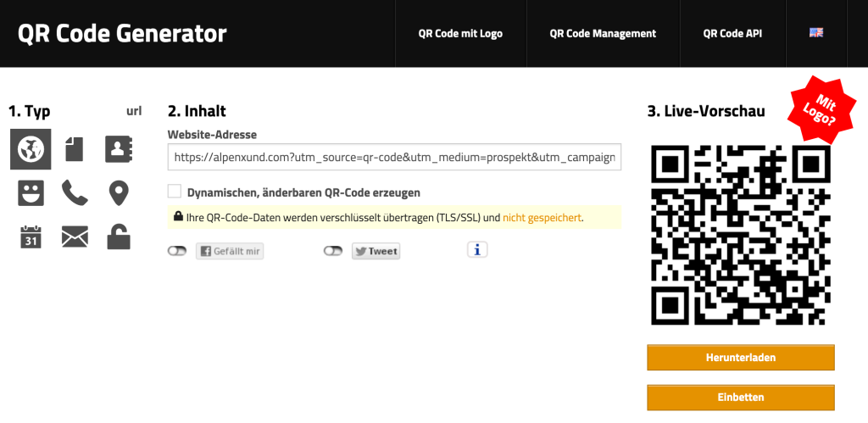This screenshot has width=868, height=423.
Task: Select the phone call type icon
Action: pos(75,193)
